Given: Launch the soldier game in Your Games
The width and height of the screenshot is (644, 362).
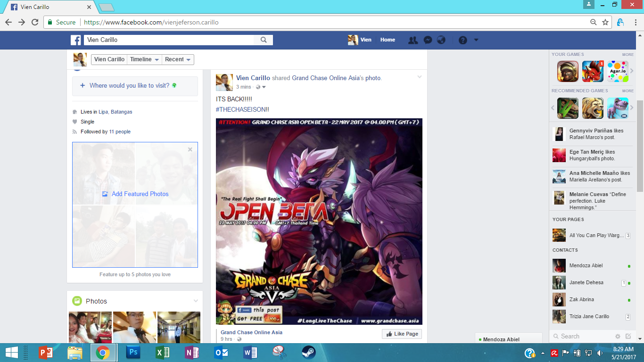Looking at the screenshot, I should 568,71.
